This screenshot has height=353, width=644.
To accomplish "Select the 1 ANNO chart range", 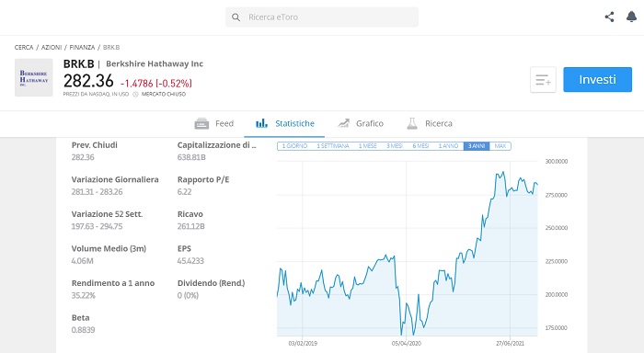I will click(x=449, y=146).
